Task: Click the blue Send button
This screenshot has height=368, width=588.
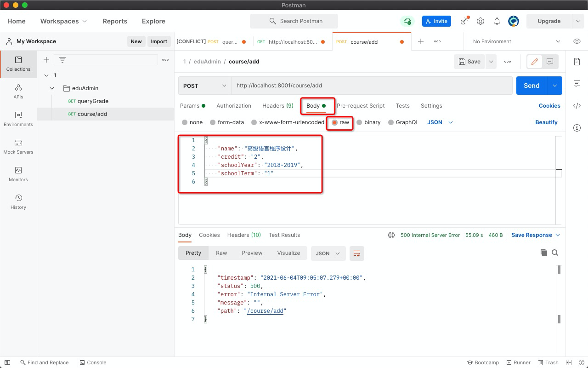Action: coord(531,86)
